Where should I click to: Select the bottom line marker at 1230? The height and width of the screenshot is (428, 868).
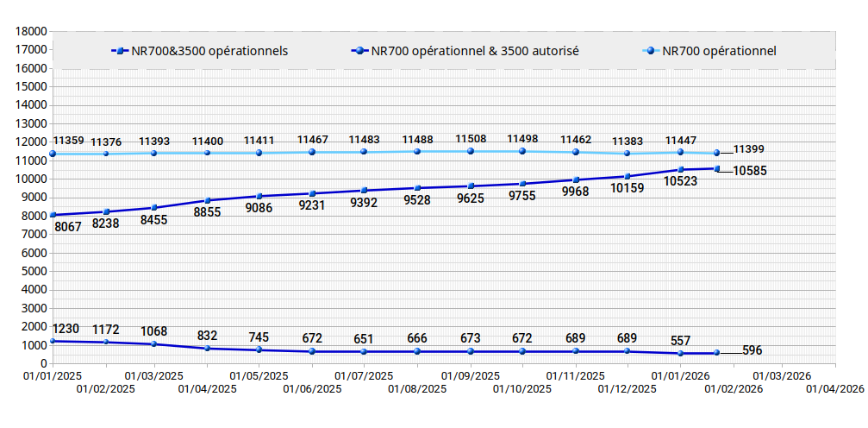[x=53, y=341]
